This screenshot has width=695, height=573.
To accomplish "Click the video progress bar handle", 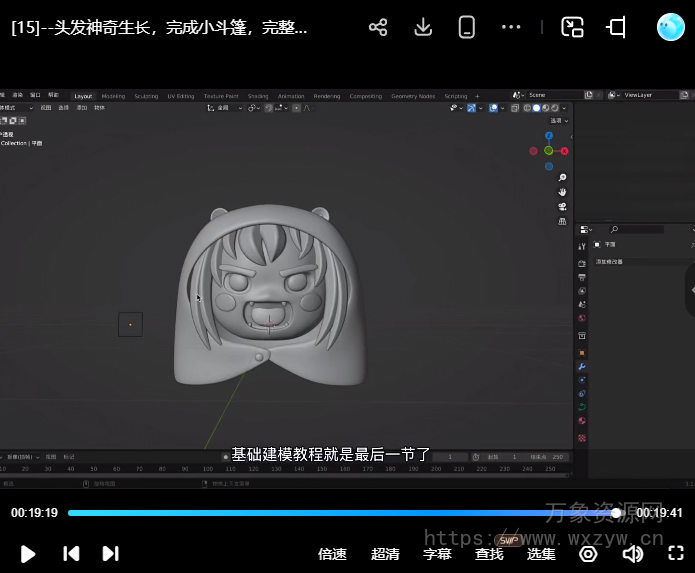I will (x=616, y=512).
